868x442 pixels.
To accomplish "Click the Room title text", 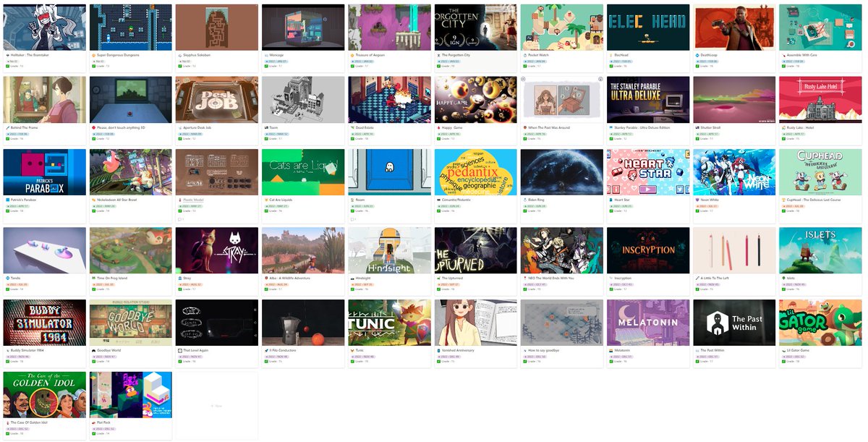I will click(359, 200).
